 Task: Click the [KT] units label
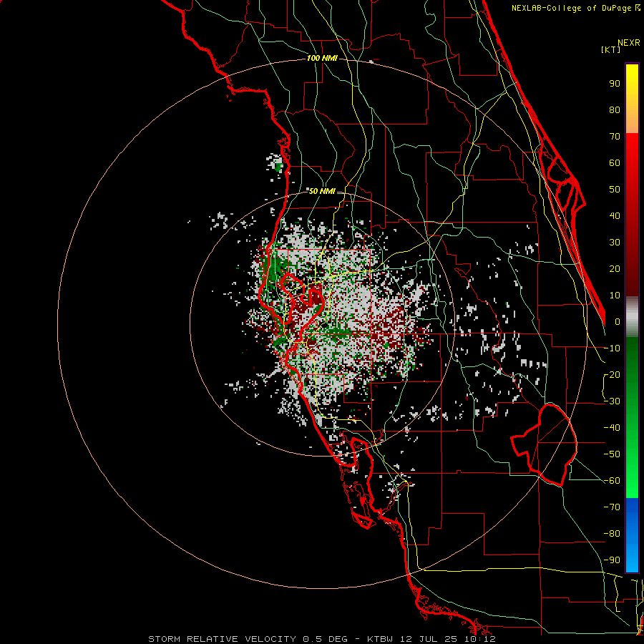click(611, 49)
